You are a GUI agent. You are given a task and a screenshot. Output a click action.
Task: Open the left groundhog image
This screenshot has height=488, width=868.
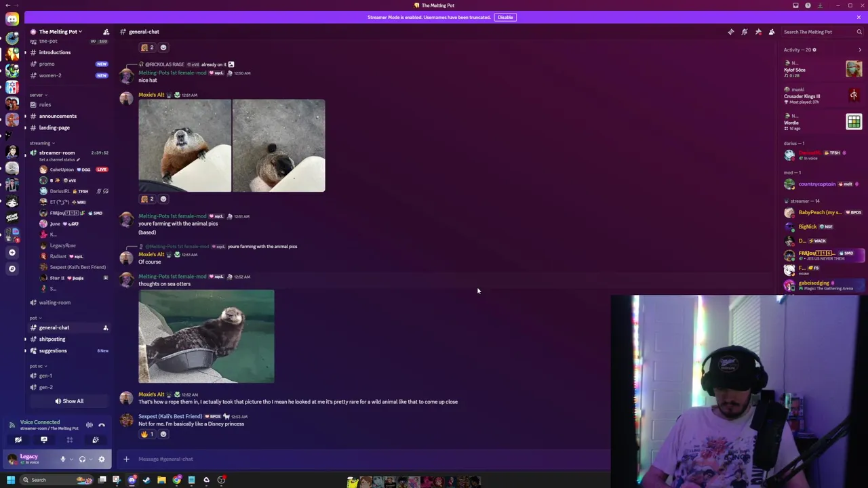(x=184, y=146)
